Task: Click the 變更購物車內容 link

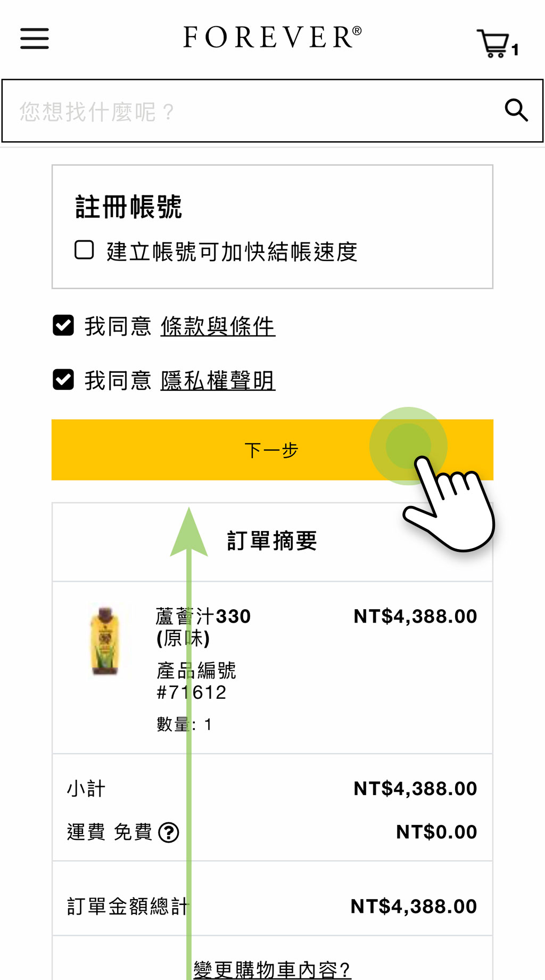Action: tap(272, 969)
